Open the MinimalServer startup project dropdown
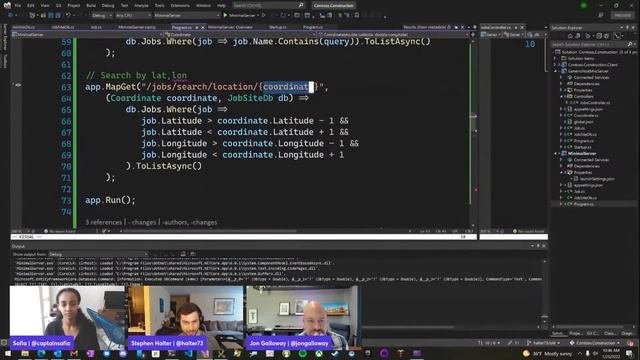640x360 pixels. pos(187,16)
